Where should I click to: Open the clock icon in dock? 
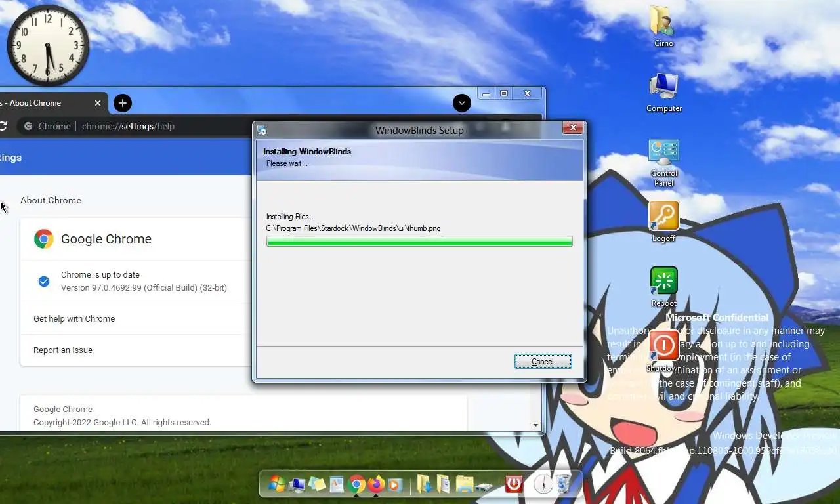point(543,484)
